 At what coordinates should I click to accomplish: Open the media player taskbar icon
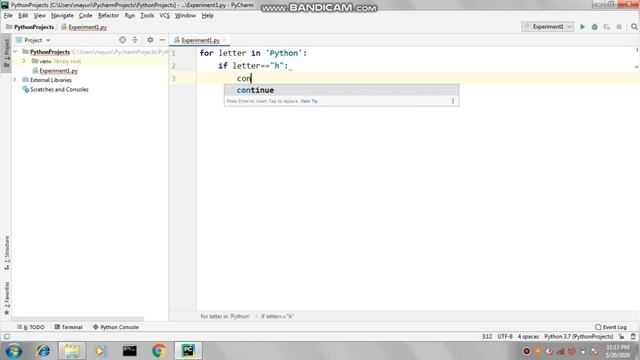point(100,351)
